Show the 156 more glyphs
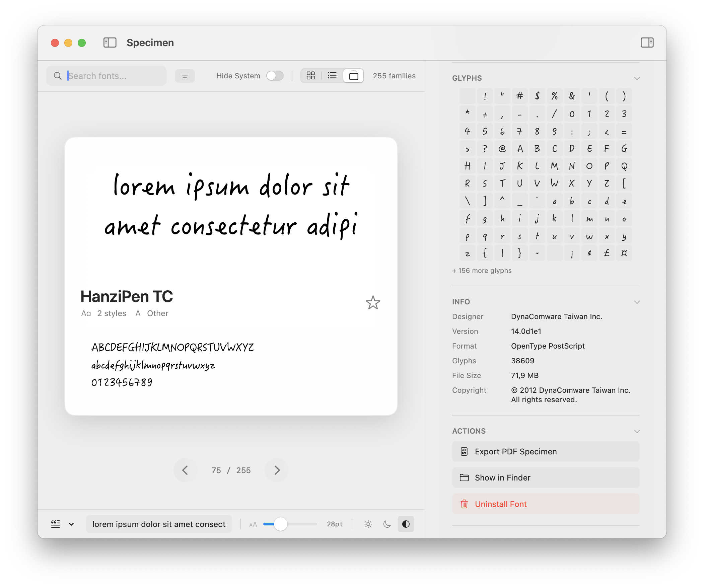704x588 pixels. [482, 270]
